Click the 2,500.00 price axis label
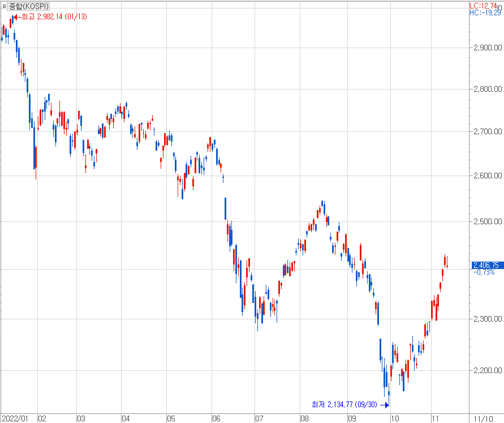 [487, 221]
